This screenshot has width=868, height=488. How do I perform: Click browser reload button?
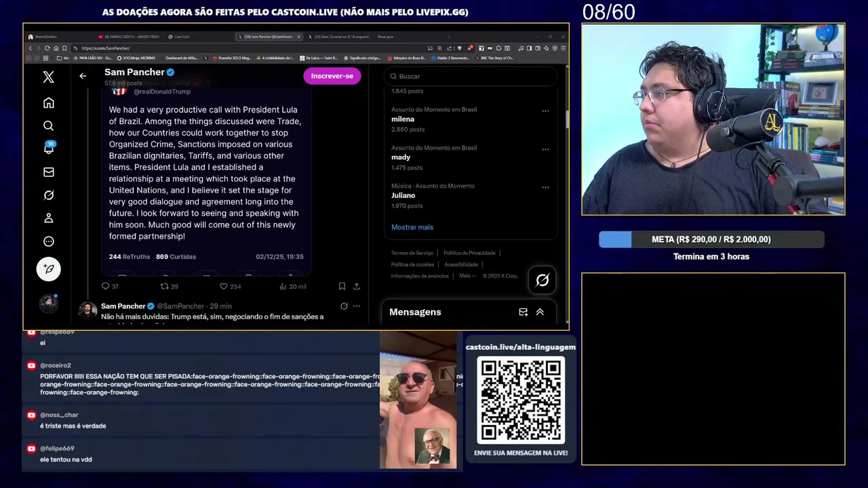point(47,48)
